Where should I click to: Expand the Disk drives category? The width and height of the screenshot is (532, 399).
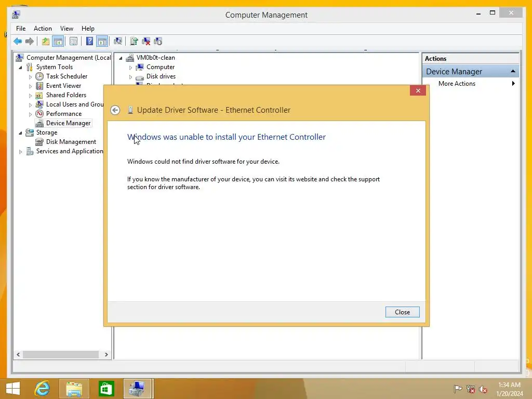point(130,77)
